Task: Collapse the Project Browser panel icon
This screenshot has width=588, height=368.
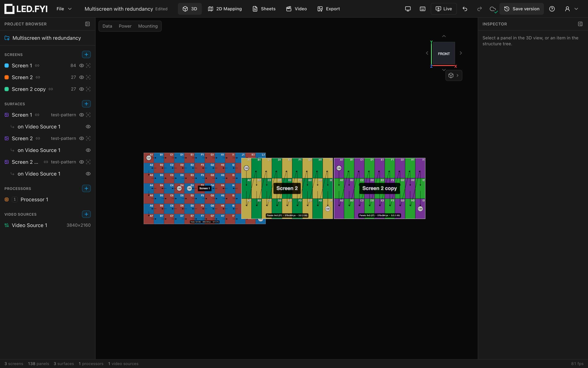Action: click(87, 24)
